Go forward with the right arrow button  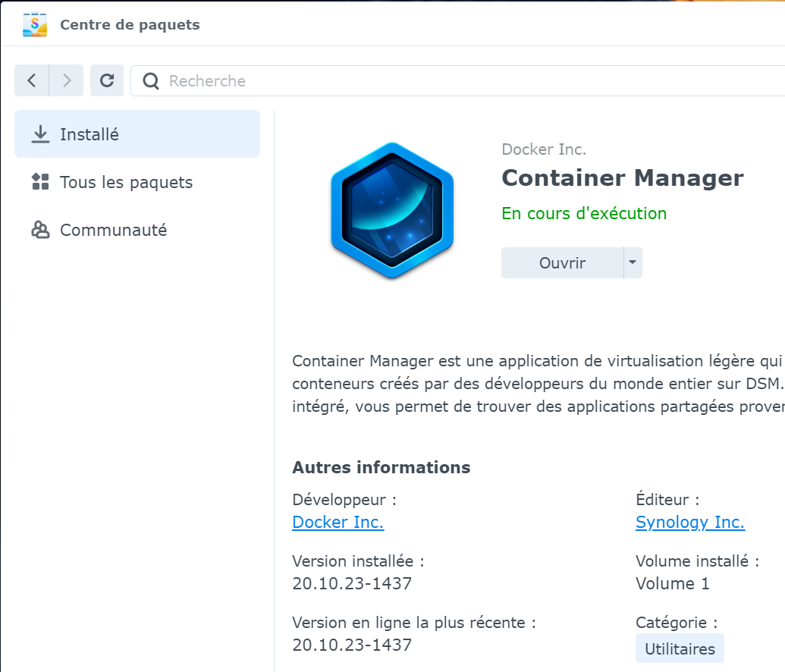click(x=67, y=80)
